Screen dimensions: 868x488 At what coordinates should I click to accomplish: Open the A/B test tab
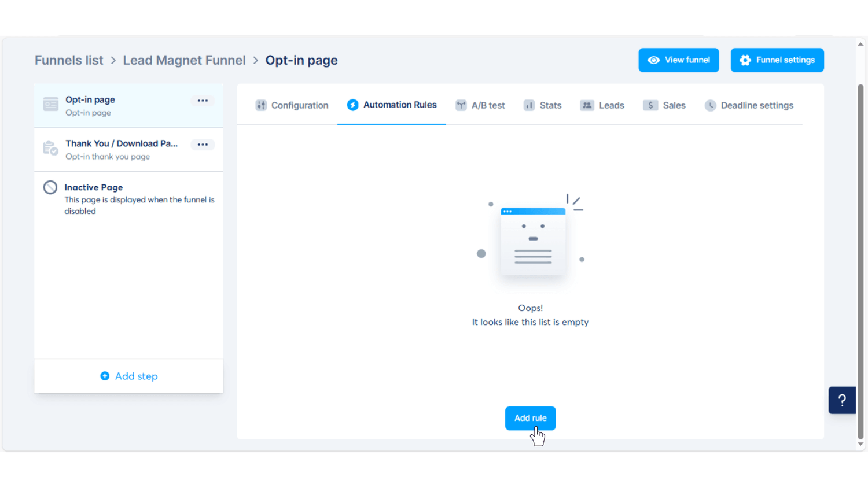[x=480, y=105]
